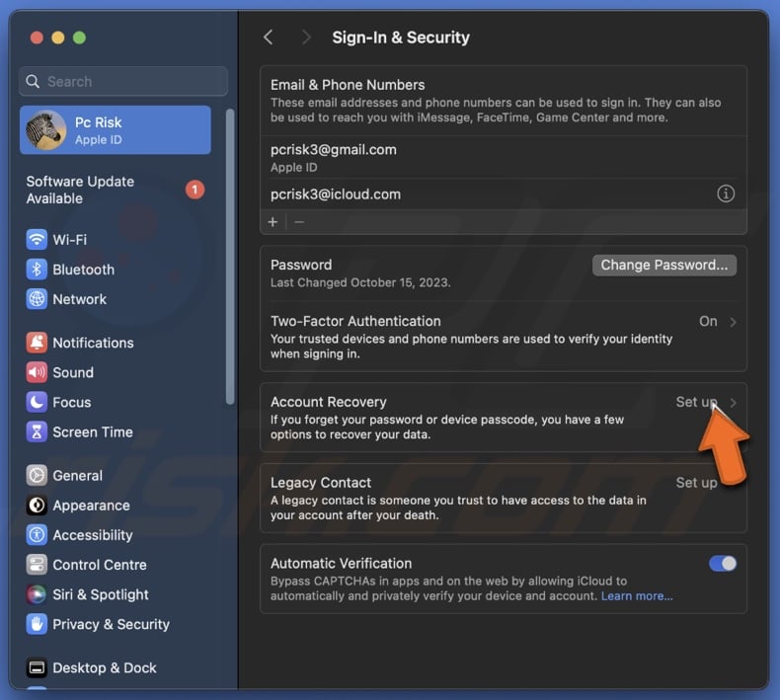The height and width of the screenshot is (700, 780).
Task: Go back with the left chevron
Action: [269, 38]
